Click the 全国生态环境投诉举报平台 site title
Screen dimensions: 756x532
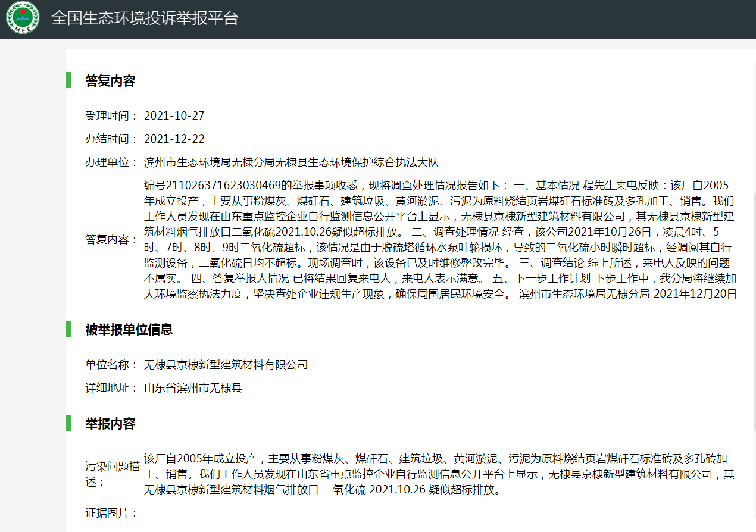(x=145, y=18)
